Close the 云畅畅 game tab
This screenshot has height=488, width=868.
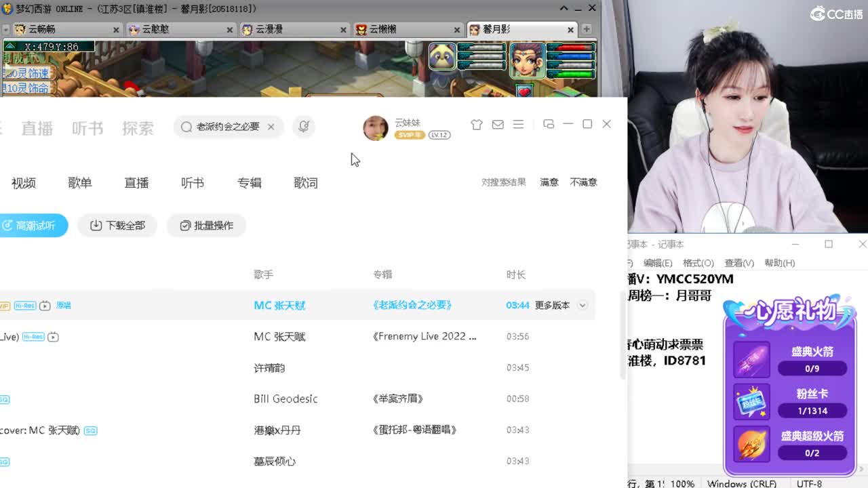(x=116, y=30)
